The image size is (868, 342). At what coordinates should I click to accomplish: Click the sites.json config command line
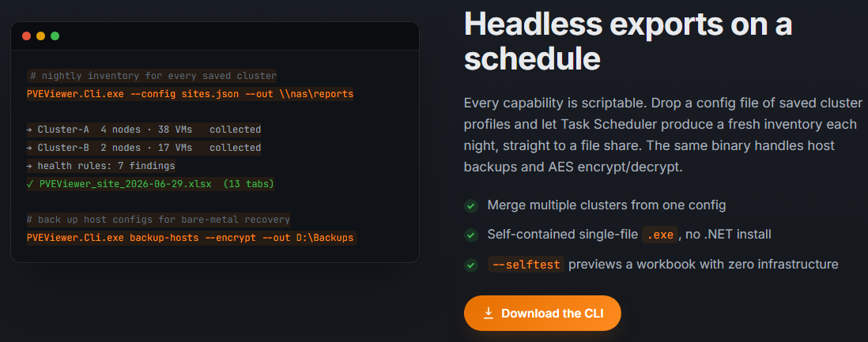tap(190, 94)
